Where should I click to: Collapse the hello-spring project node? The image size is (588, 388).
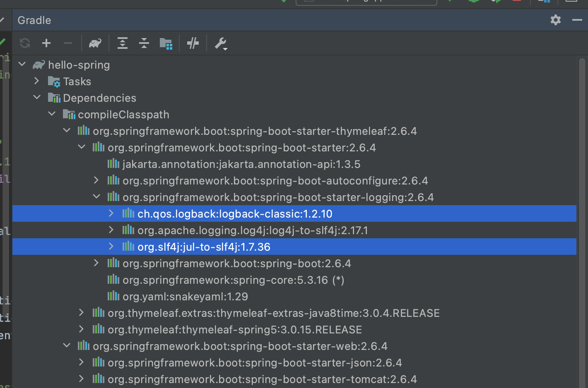click(22, 64)
